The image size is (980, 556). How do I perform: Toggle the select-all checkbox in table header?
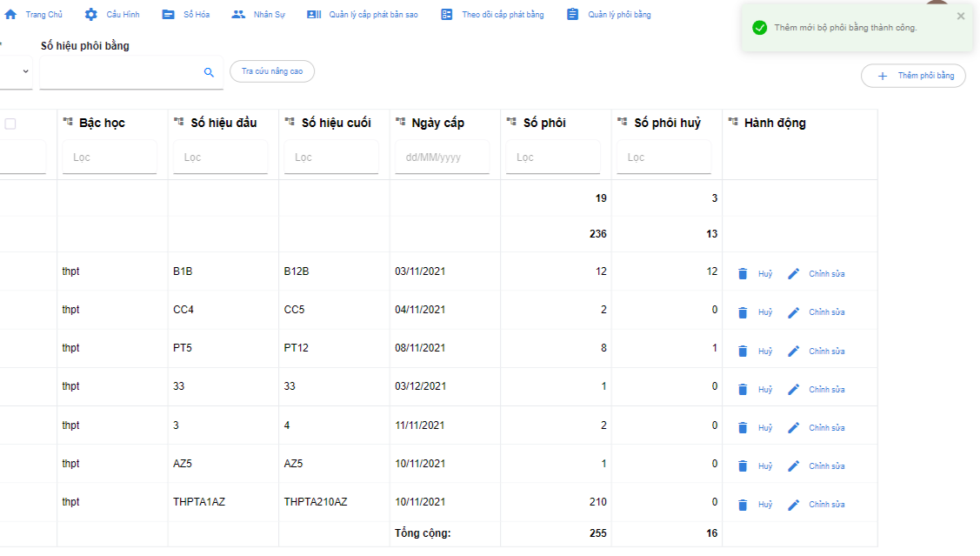(x=10, y=124)
